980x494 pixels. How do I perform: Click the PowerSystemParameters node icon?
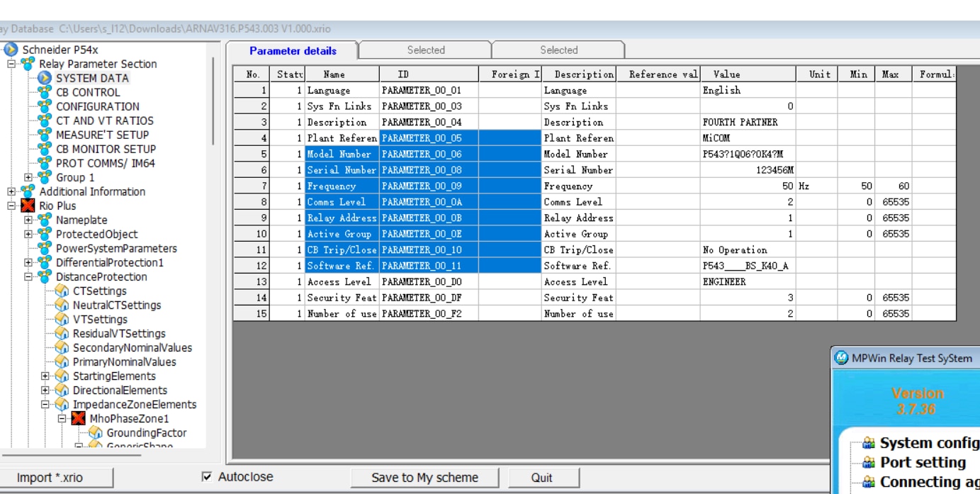tap(45, 248)
